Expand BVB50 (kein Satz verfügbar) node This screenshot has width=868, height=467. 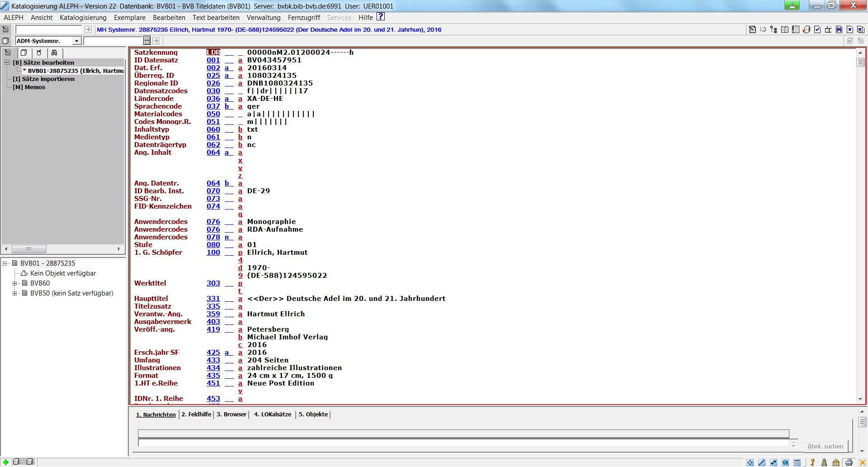15,293
